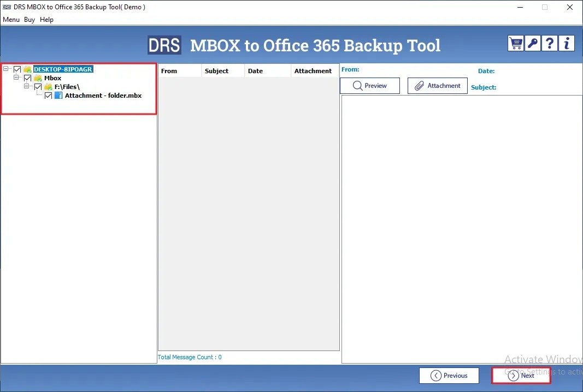
Task: Open the Buy menu
Action: click(x=30, y=19)
